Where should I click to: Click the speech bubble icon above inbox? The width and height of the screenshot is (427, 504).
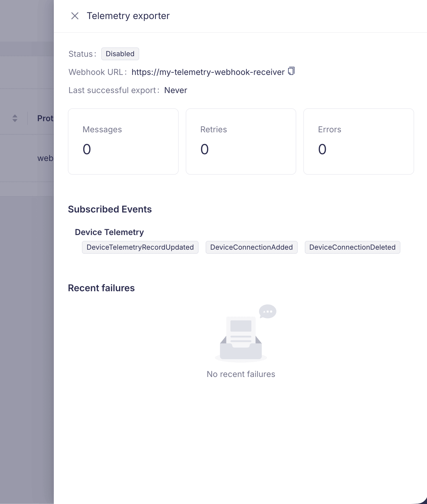tap(268, 311)
